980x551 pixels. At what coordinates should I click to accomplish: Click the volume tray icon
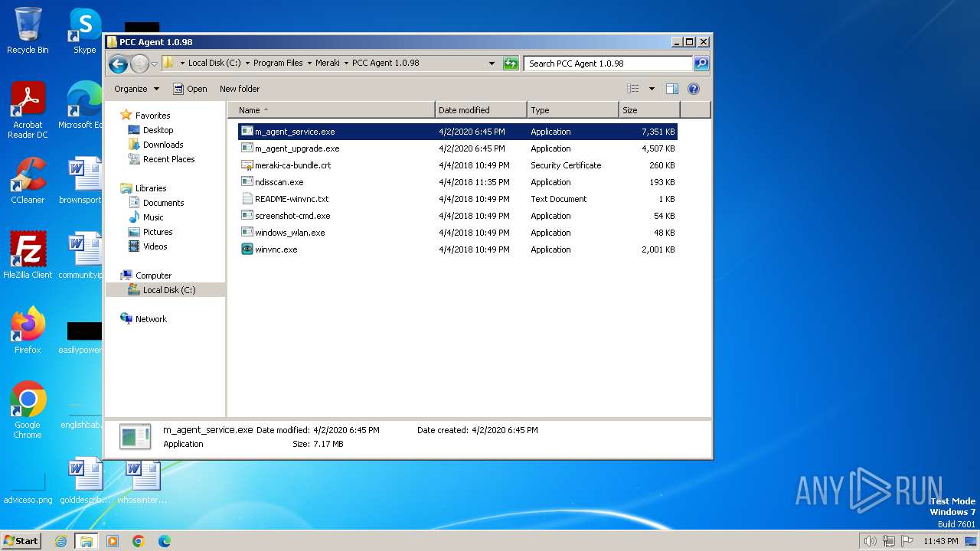(870, 541)
